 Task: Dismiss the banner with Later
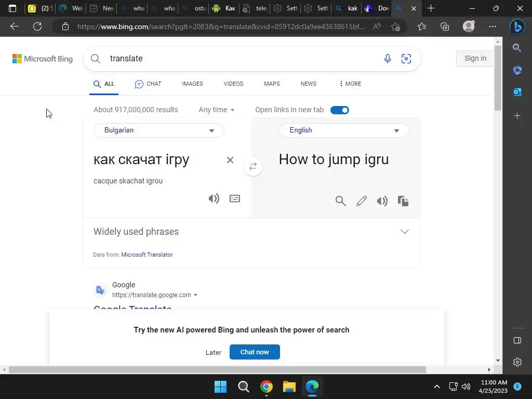click(214, 353)
